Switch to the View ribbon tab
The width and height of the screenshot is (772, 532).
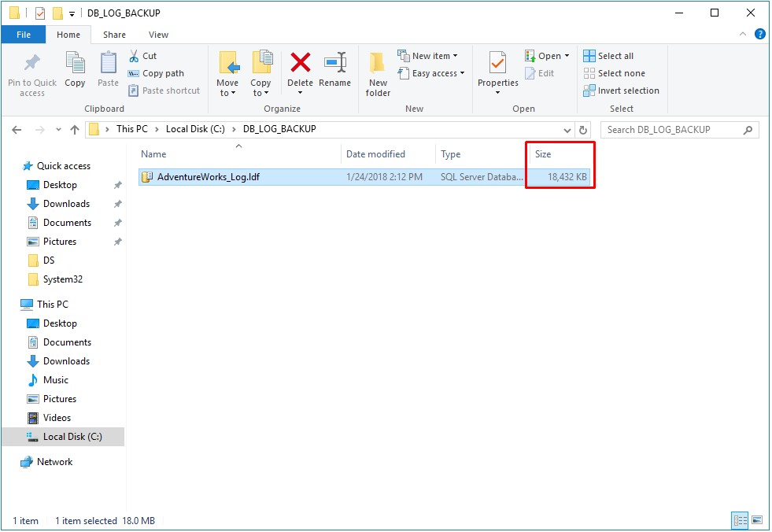pyautogui.click(x=158, y=35)
